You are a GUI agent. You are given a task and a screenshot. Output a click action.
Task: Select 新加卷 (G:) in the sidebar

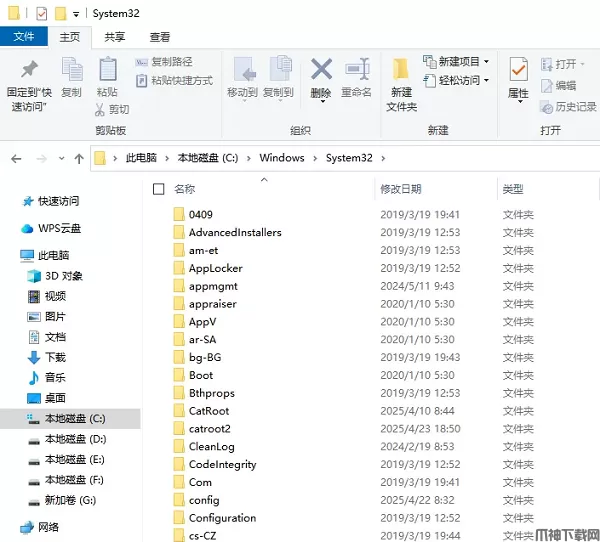[62, 500]
